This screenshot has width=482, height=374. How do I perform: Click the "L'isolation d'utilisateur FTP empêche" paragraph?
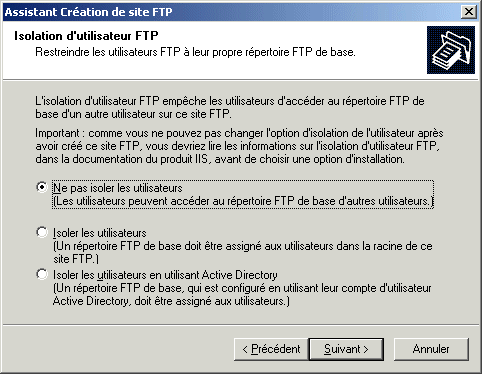pyautogui.click(x=230, y=107)
